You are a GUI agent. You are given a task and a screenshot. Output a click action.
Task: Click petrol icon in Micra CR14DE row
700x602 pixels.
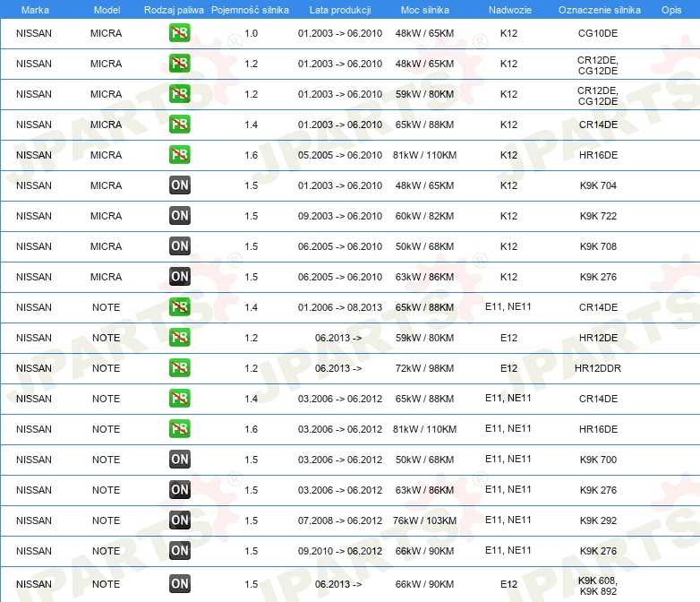click(179, 125)
